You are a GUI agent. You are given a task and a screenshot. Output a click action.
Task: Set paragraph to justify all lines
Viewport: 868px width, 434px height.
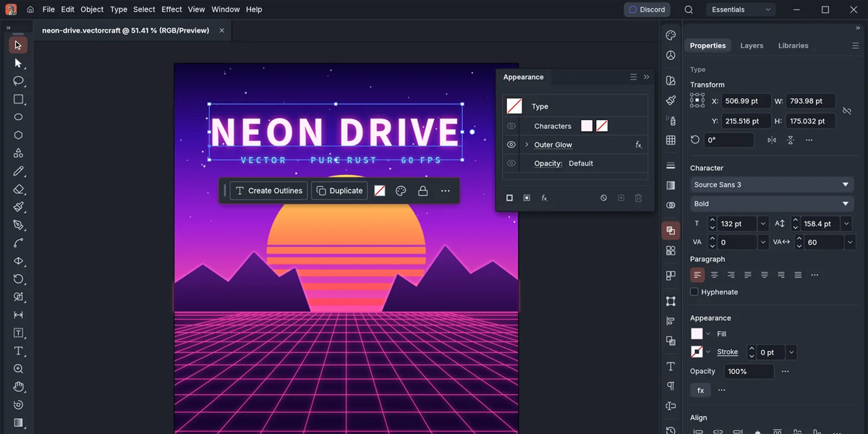click(798, 275)
